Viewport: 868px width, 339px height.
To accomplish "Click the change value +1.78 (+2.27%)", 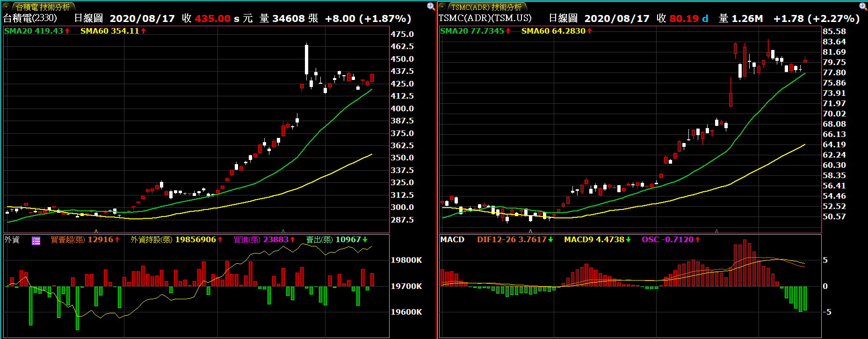I will [x=817, y=19].
